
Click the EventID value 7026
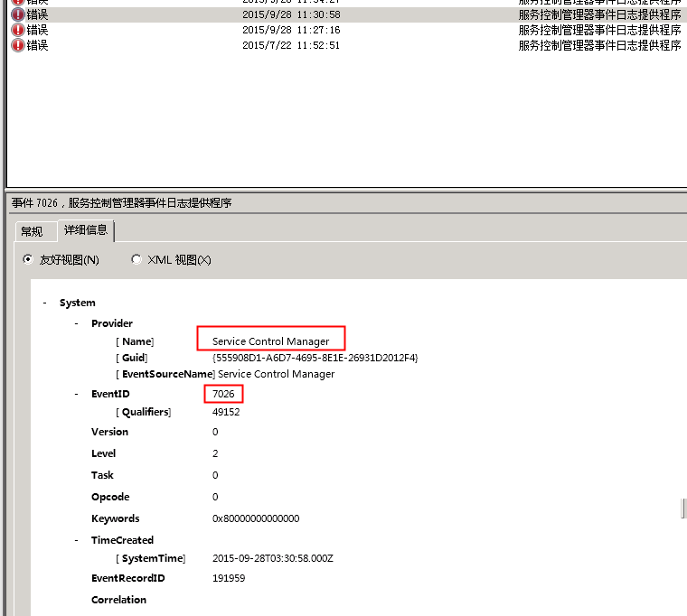(223, 395)
